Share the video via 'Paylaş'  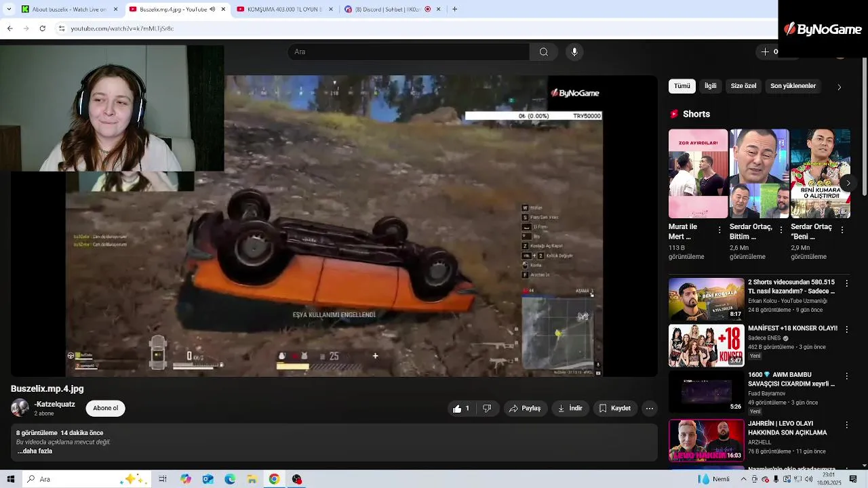click(x=525, y=408)
